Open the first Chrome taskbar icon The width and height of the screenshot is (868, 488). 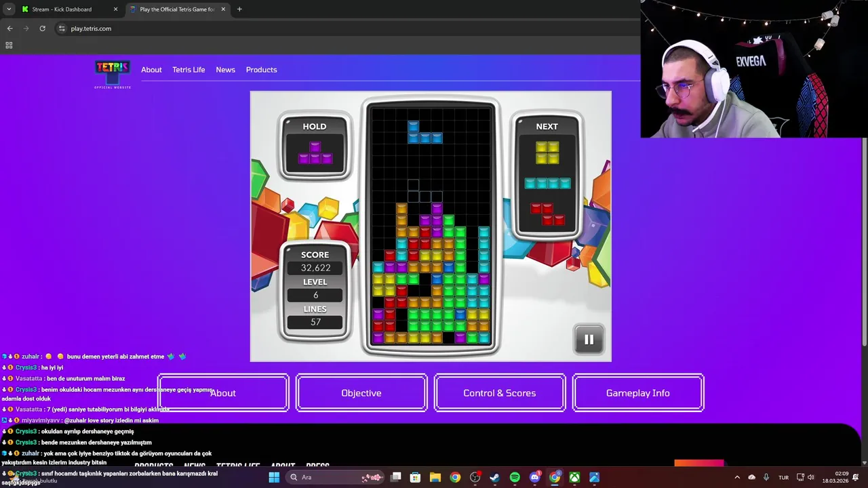click(x=455, y=477)
